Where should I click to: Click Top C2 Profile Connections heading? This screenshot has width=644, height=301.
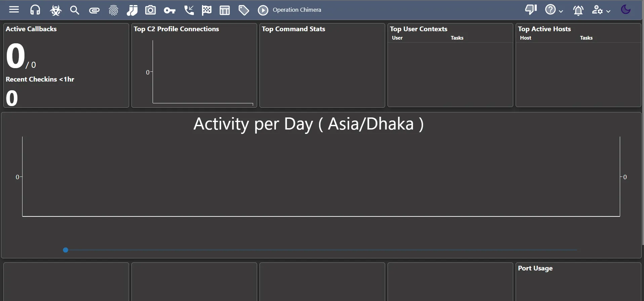176,29
